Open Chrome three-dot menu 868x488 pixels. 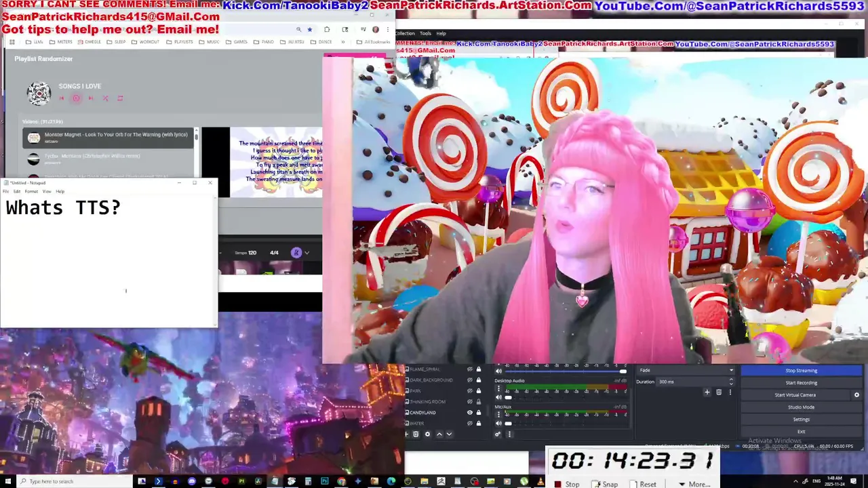click(387, 30)
